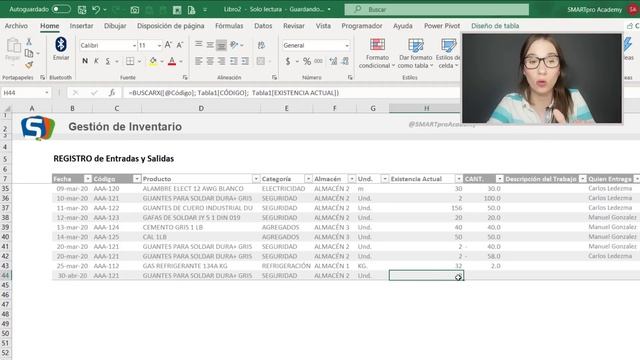Open the undo history dropdown arrow
The height and width of the screenshot is (360, 640).
[105, 9]
